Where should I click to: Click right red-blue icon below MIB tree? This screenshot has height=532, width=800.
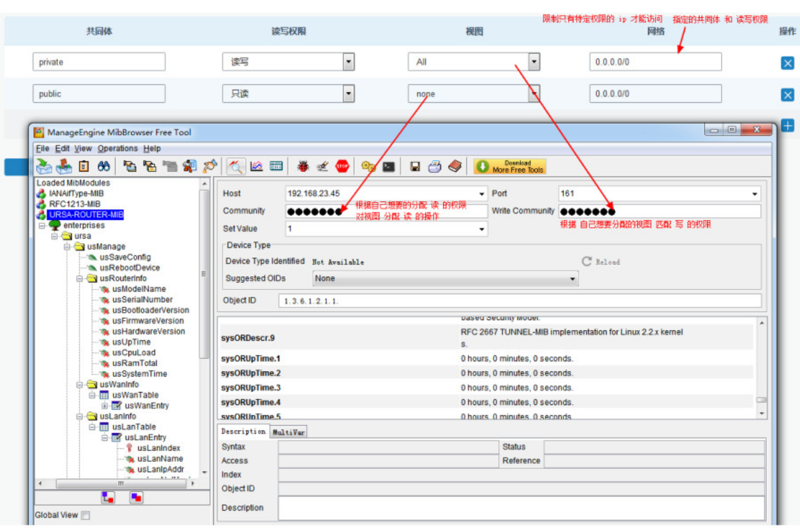(x=136, y=497)
